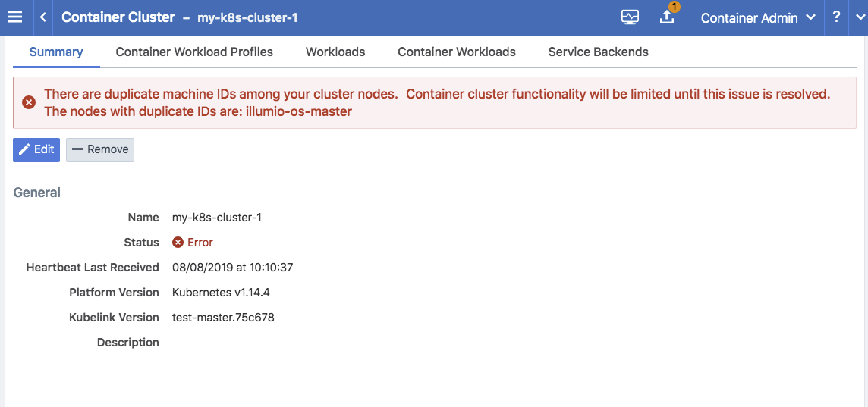This screenshot has width=868, height=407.
Task: Open help via question mark icon
Action: 836,17
